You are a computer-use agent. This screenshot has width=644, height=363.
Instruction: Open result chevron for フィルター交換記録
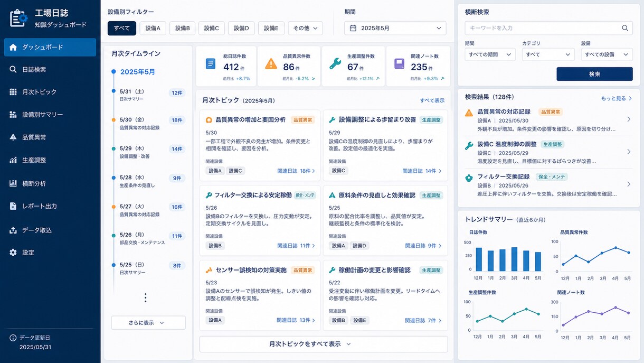[629, 184]
